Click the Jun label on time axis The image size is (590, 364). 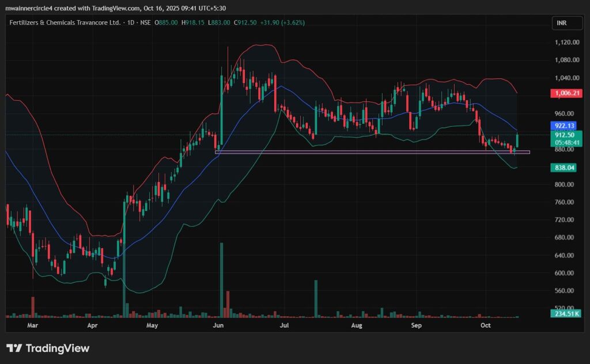tap(218, 326)
